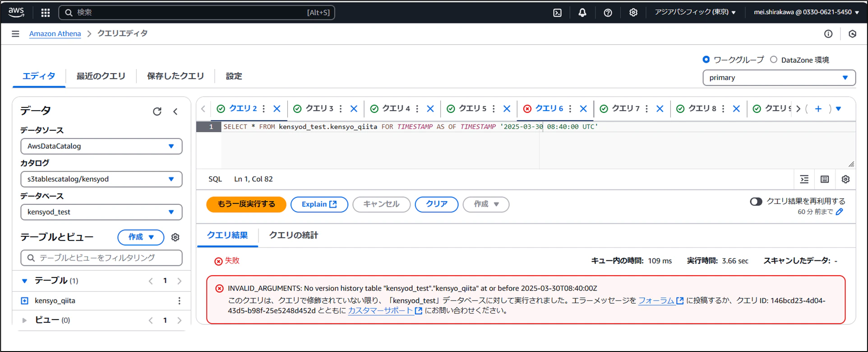Collapse the data panel with the left chevron
The image size is (868, 352).
click(x=175, y=111)
